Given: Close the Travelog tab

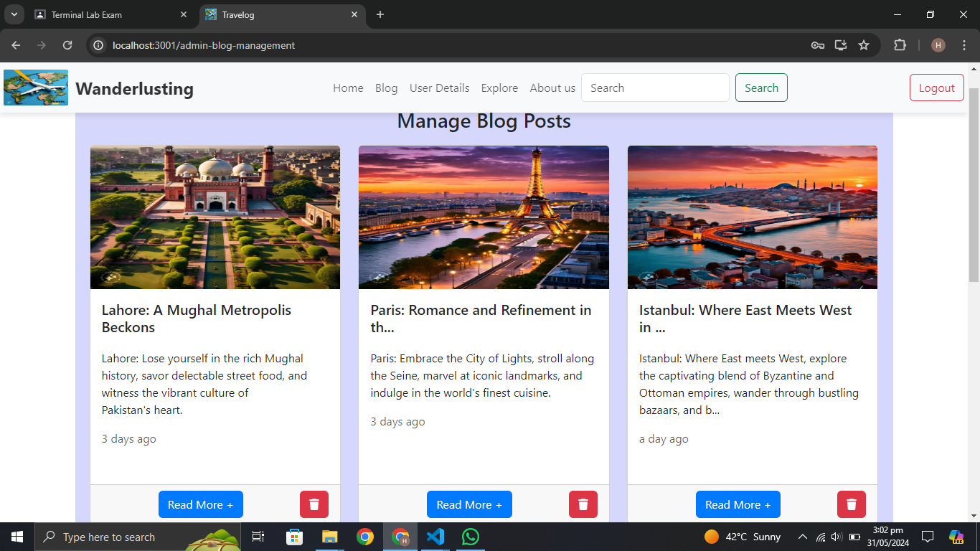Looking at the screenshot, I should [x=354, y=14].
